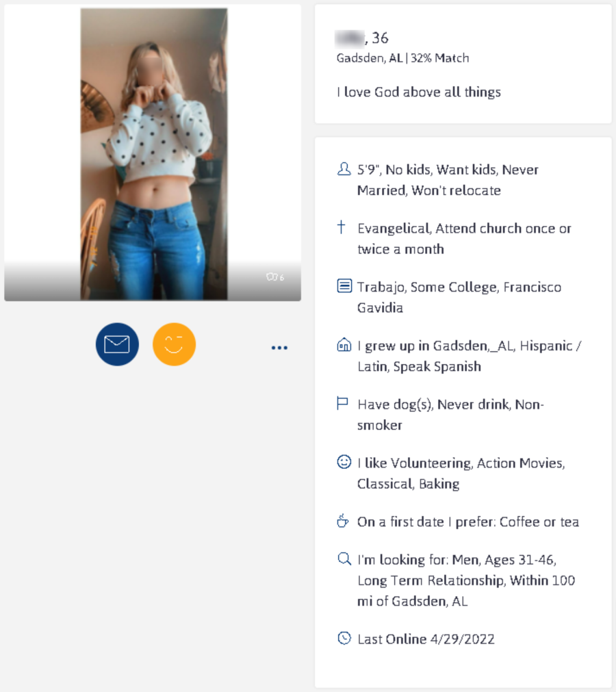This screenshot has width=616, height=692.
Task: Click the flag icon next to Have dog(s)
Action: tap(343, 403)
